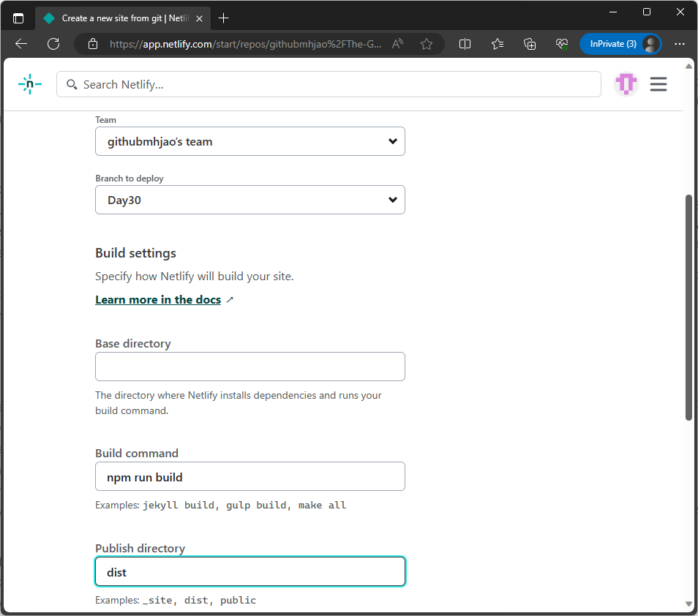Open the user avatar menu
This screenshot has height=616, width=698.
click(x=626, y=83)
